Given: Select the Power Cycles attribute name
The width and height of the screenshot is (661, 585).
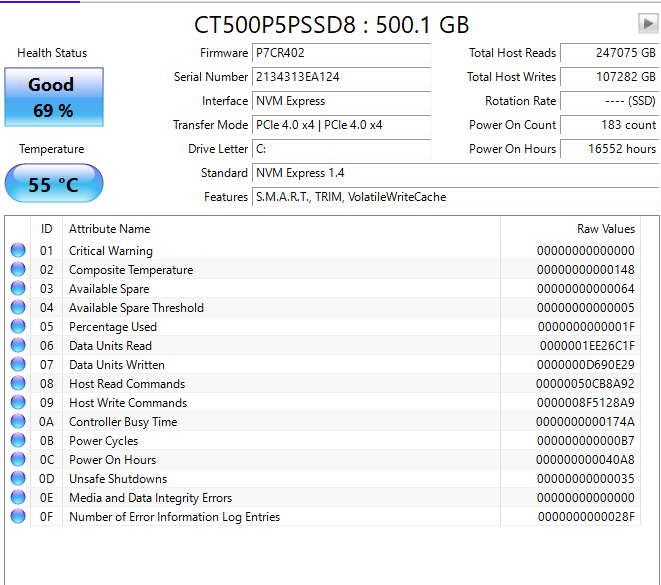Looking at the screenshot, I should click(104, 440).
